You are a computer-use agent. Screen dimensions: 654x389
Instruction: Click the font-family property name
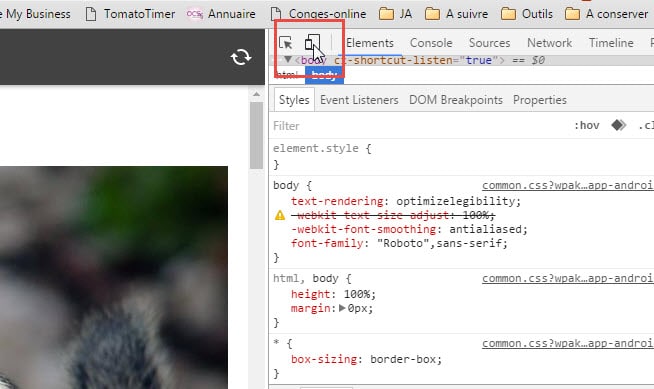click(327, 243)
